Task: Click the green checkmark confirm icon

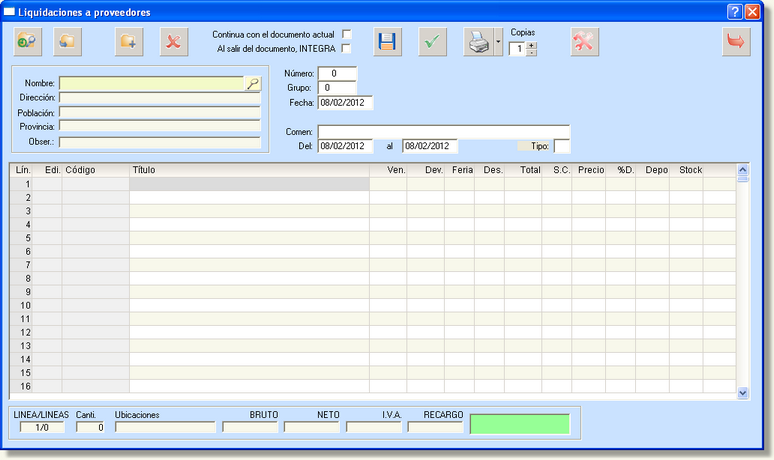Action: click(x=432, y=42)
